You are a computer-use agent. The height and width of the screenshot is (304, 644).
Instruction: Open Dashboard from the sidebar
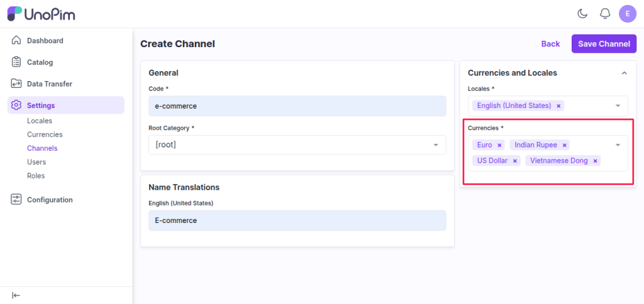click(45, 41)
